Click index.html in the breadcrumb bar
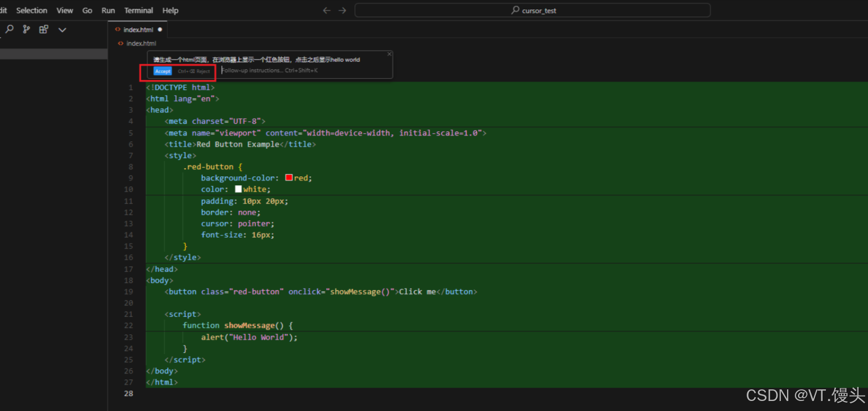The width and height of the screenshot is (868, 411). (x=141, y=43)
